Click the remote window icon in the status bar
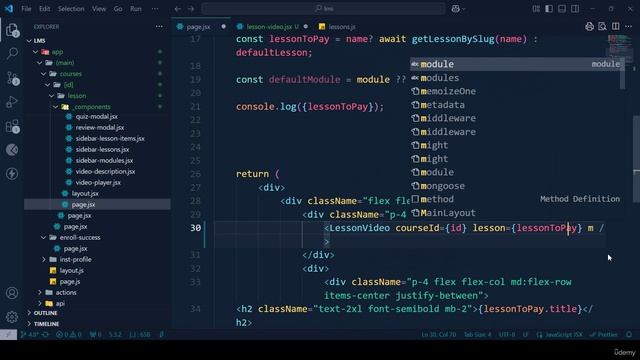This screenshot has width=640, height=360. click(x=8, y=334)
